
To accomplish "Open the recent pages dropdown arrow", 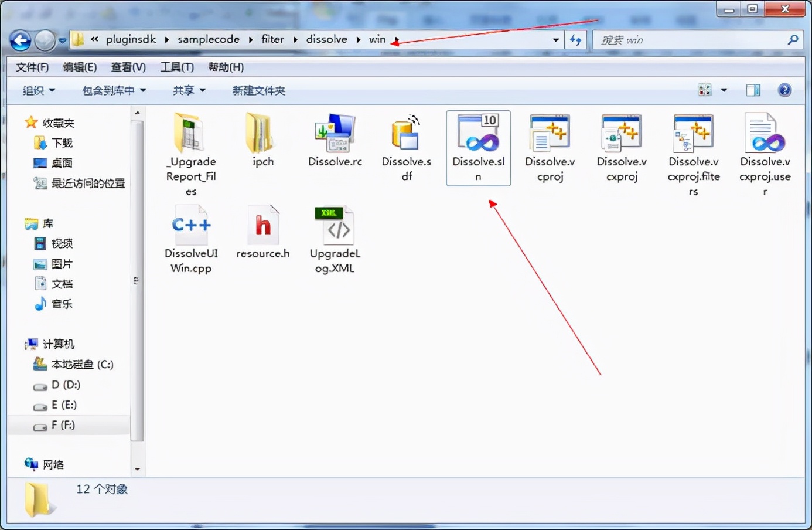I will pyautogui.click(x=62, y=41).
